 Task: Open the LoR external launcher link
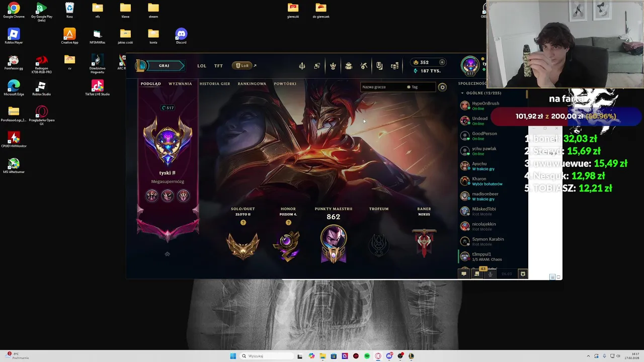244,66
